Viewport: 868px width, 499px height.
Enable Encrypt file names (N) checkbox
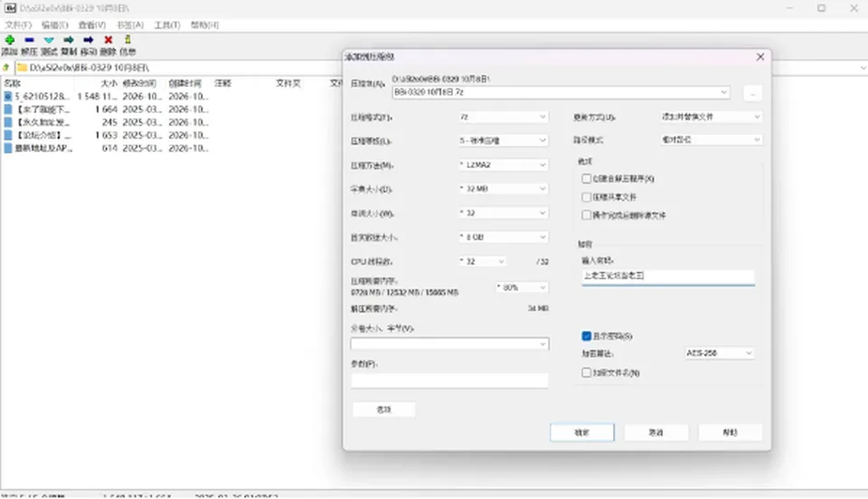tap(586, 372)
